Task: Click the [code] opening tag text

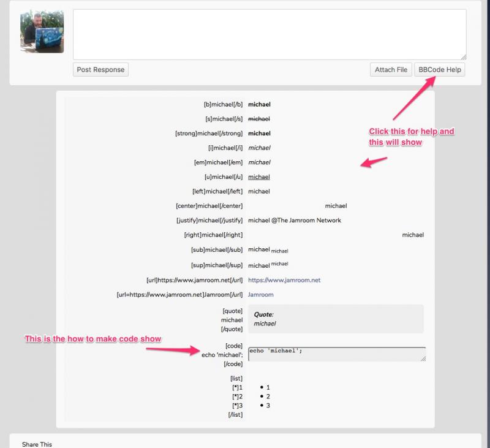Action: pyautogui.click(x=234, y=346)
